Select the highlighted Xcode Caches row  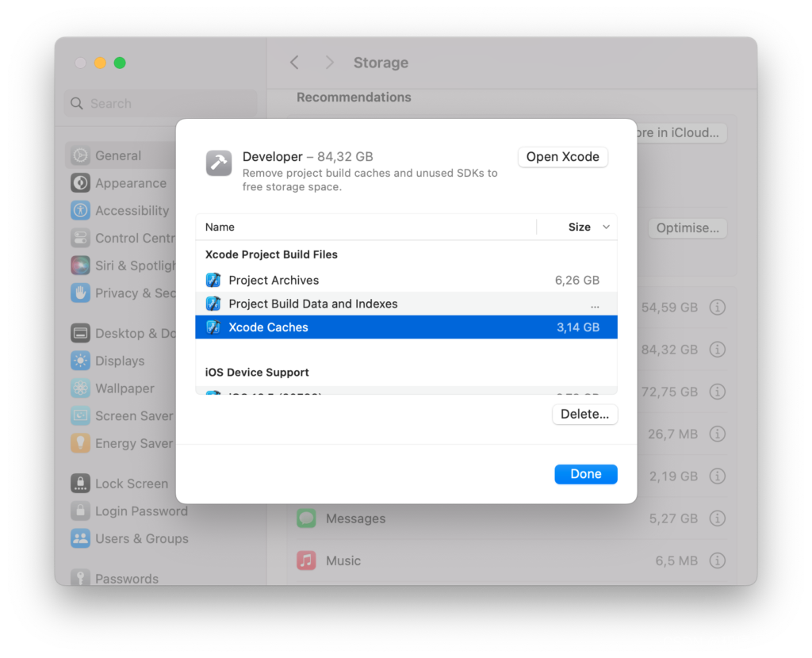[x=406, y=327]
